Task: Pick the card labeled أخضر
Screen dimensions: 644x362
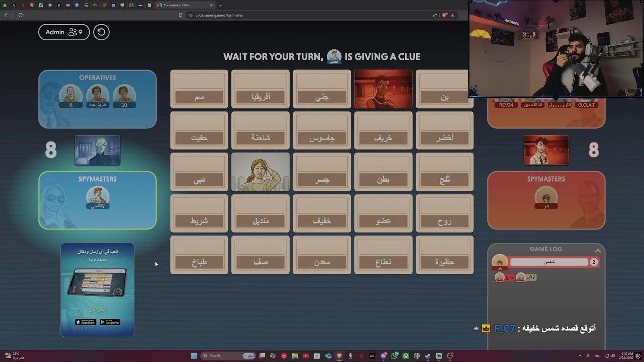Action: pyautogui.click(x=445, y=130)
